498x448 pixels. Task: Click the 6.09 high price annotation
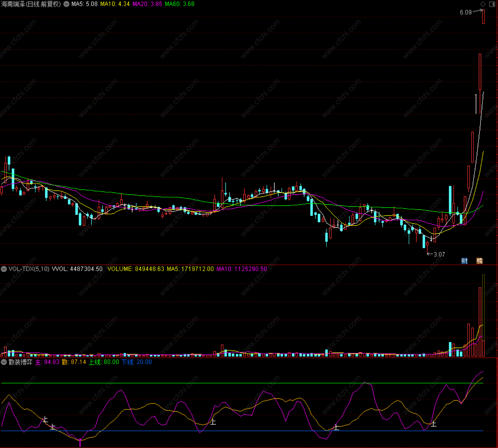click(x=466, y=12)
